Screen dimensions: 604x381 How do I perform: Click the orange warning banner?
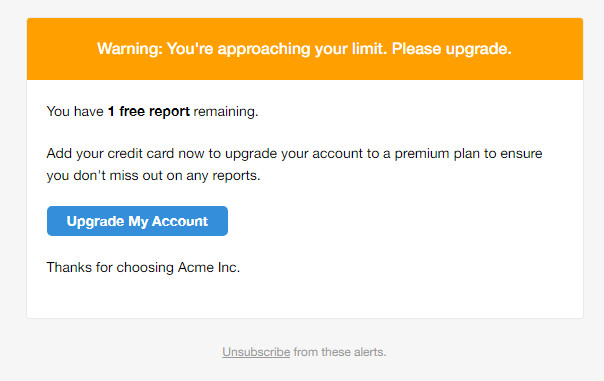(x=305, y=49)
